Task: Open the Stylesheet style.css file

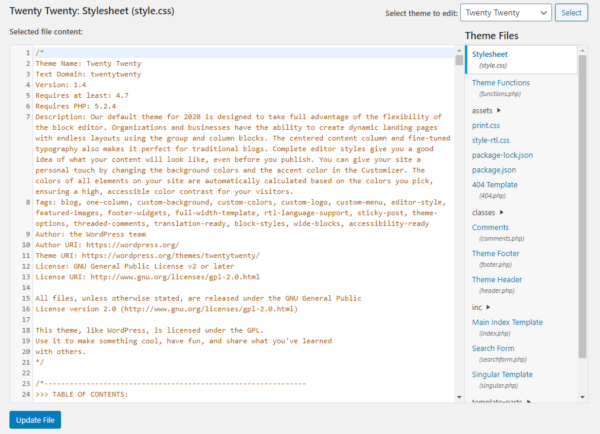Action: tap(490, 55)
